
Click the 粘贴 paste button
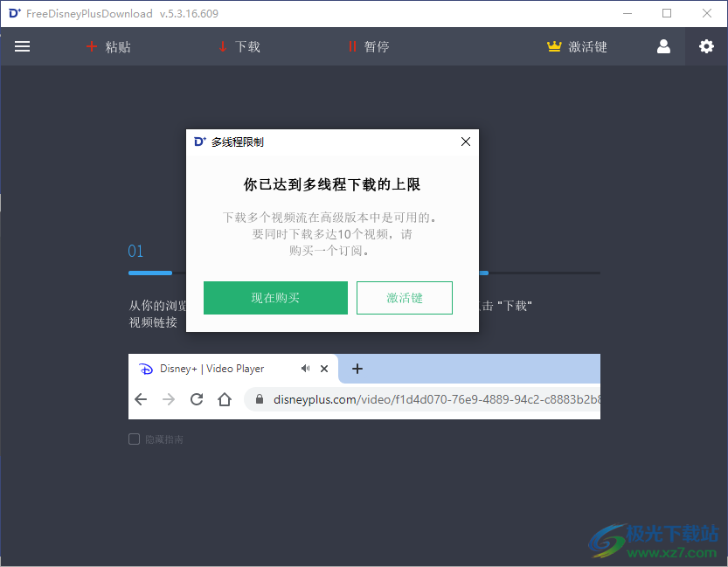coord(108,46)
